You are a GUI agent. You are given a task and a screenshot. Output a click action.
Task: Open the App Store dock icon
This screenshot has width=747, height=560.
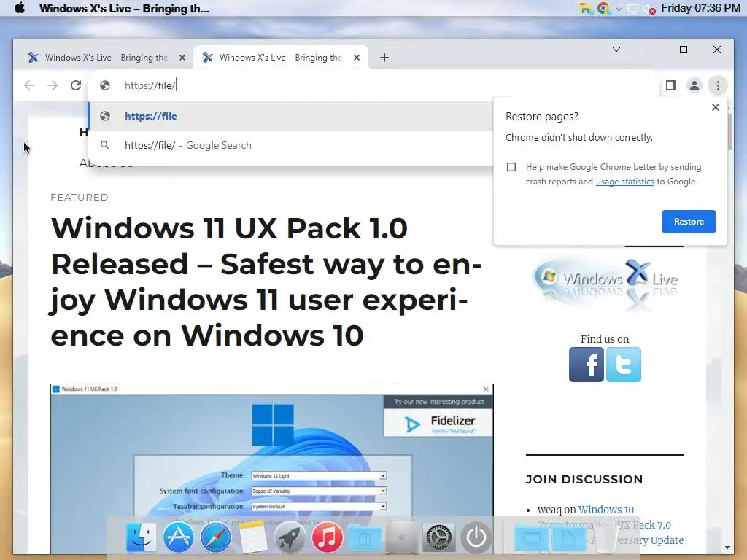coord(178,537)
